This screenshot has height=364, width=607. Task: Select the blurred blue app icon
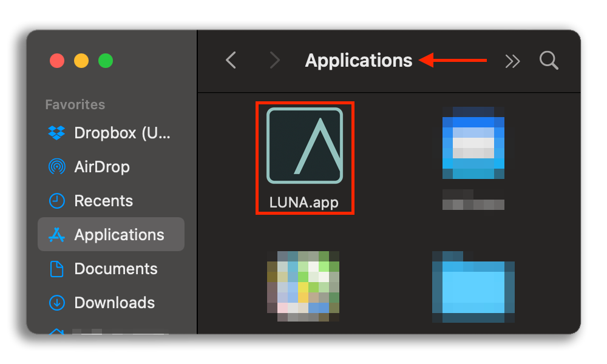pos(473,143)
